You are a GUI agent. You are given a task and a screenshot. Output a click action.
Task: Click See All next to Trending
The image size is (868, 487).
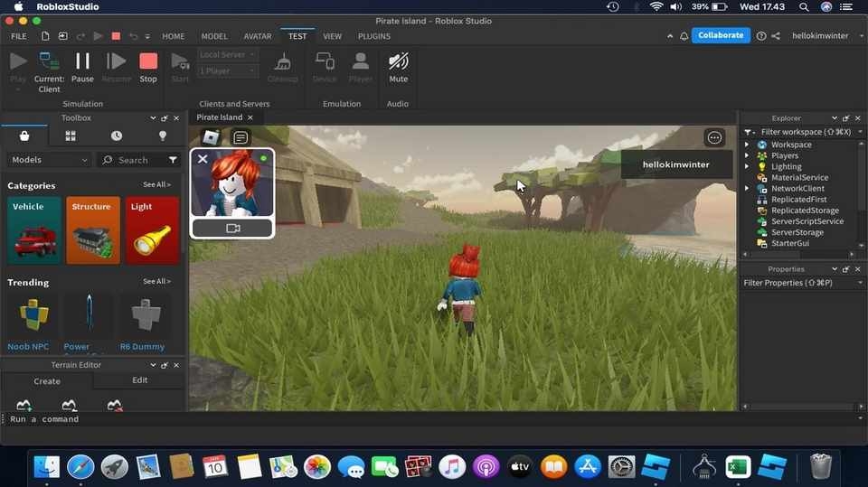pos(156,282)
